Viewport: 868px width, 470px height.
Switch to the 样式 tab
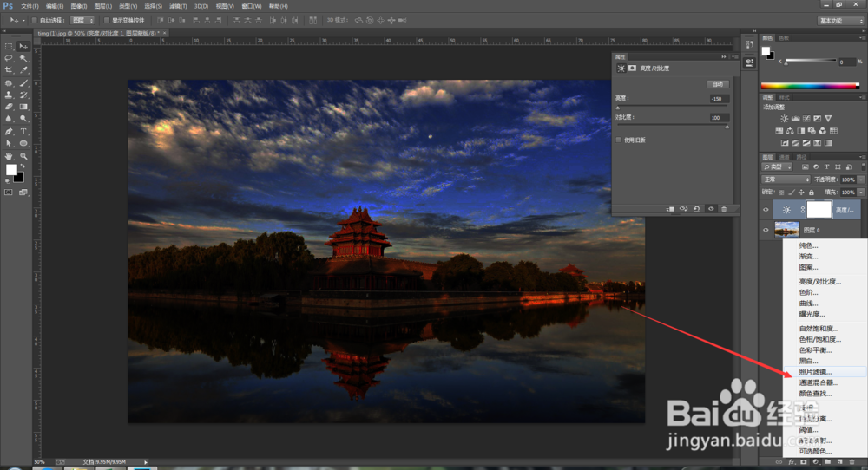coord(785,98)
